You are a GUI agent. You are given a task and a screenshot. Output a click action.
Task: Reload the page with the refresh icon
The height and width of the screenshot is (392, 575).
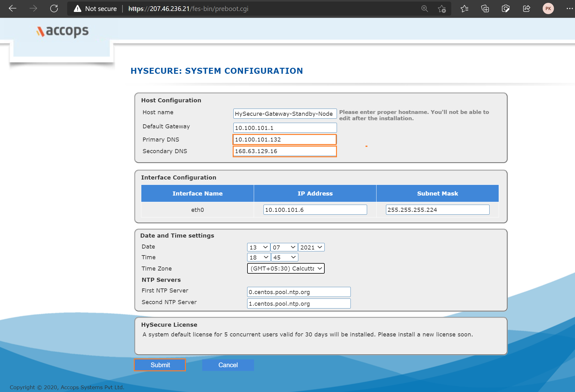click(54, 8)
